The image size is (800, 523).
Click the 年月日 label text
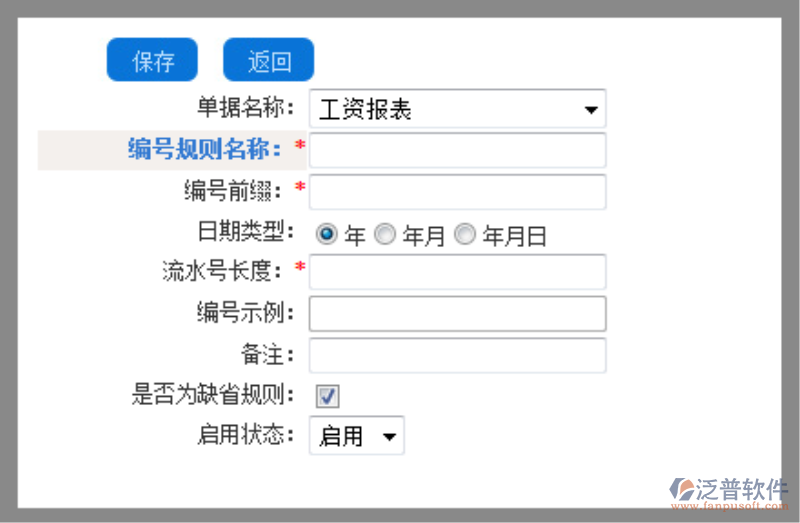coord(515,236)
